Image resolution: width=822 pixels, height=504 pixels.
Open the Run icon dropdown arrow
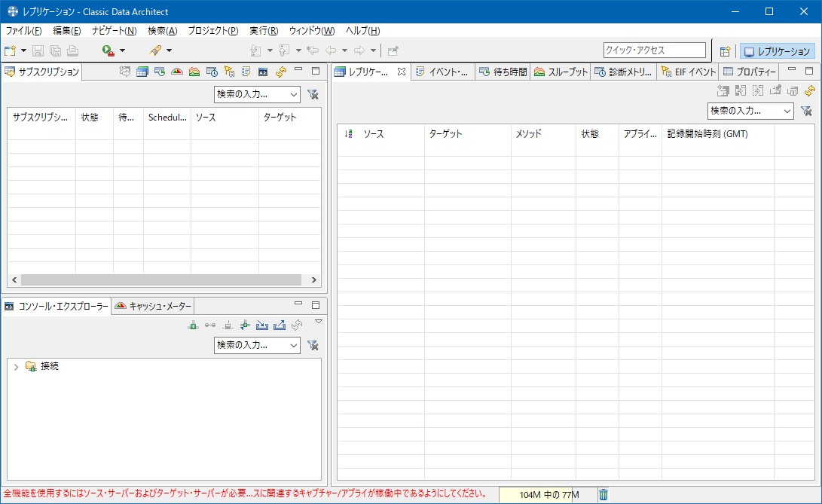click(123, 51)
